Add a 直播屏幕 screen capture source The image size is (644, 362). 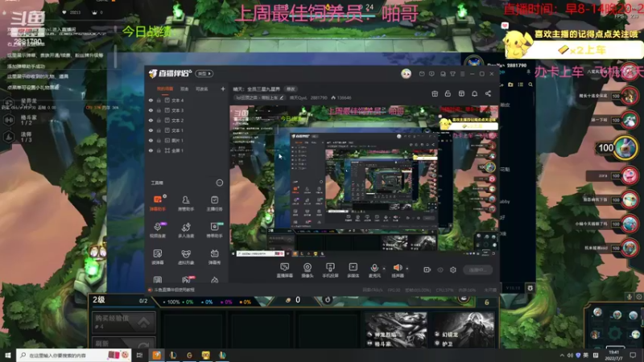285,270
